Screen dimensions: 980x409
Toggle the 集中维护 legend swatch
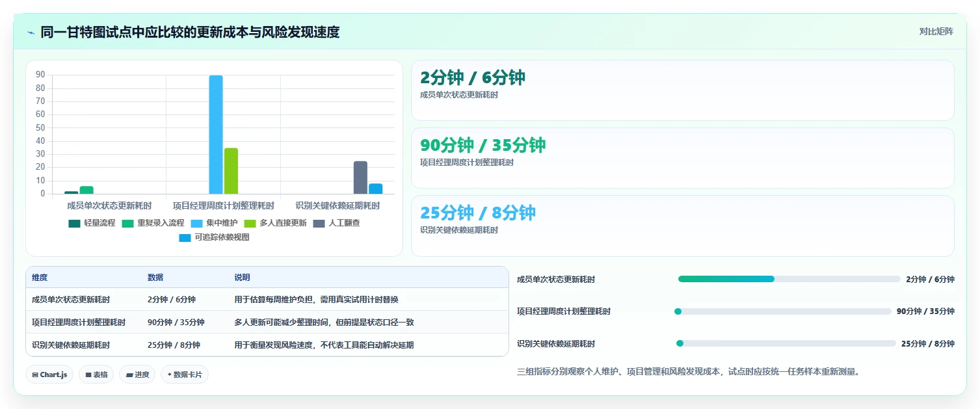(197, 223)
